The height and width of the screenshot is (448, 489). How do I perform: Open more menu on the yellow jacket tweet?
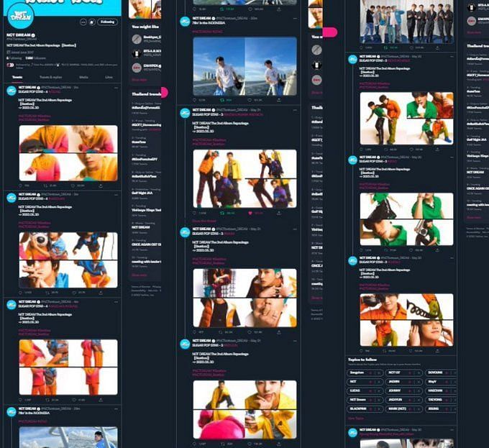[x=295, y=342]
